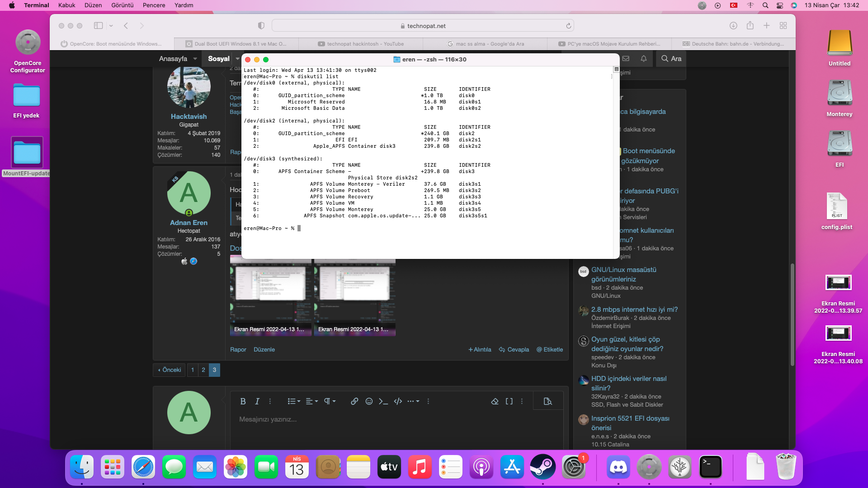Open the Kabuk menu in menu bar
The height and width of the screenshot is (488, 868).
(66, 5)
